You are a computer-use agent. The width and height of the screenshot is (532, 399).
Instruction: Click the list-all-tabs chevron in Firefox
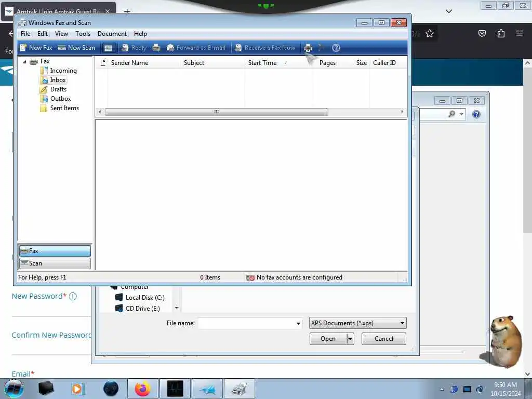[x=449, y=11]
